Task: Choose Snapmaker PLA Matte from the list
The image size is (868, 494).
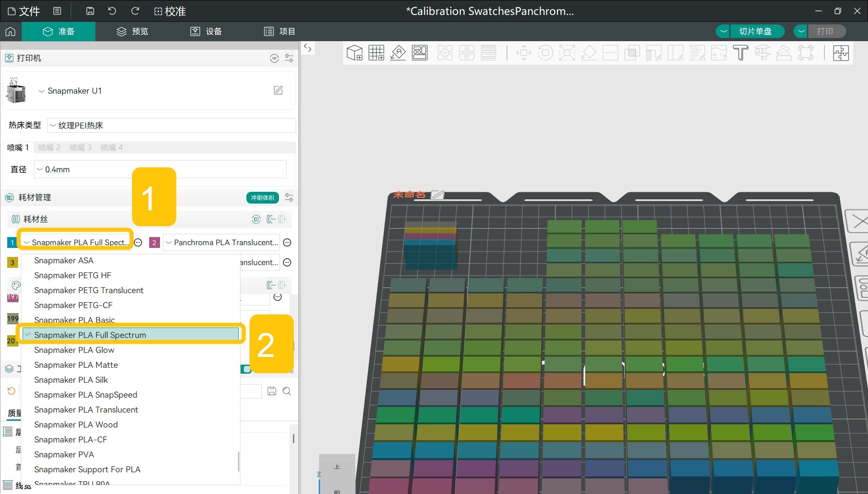Action: (76, 365)
